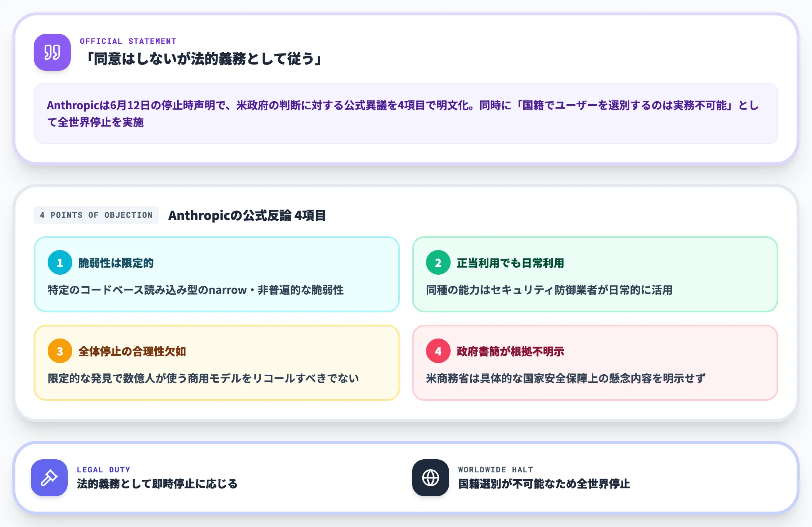Screen dimensions: 812x527
Task: Click text 同種の能力はセキュリティ防御業者が日常的に活用
Action: coord(549,290)
